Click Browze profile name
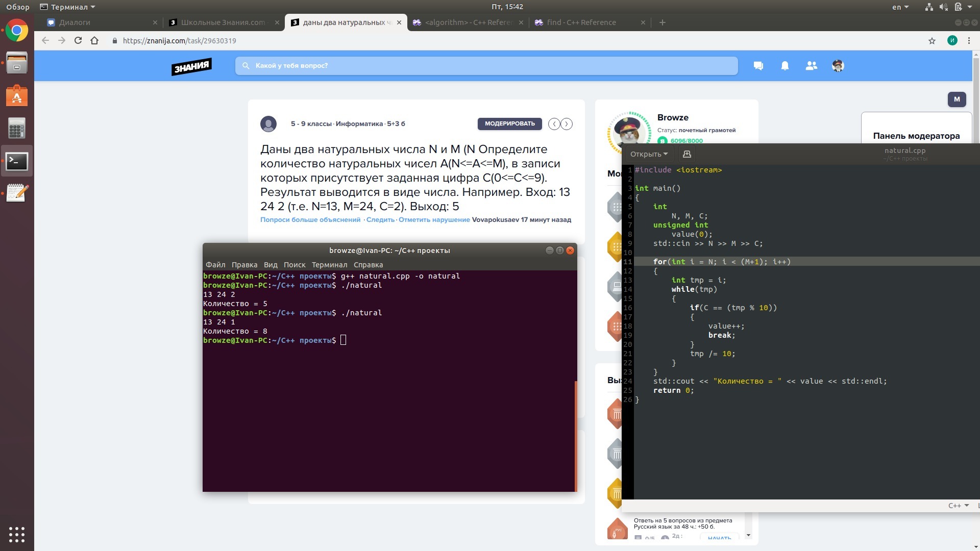 pyautogui.click(x=673, y=118)
